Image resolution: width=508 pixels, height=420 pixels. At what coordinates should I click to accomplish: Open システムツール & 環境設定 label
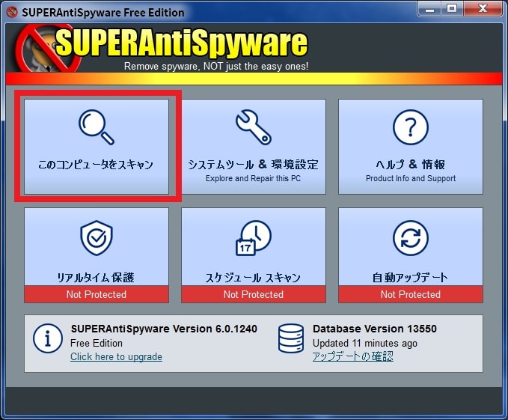click(x=254, y=165)
